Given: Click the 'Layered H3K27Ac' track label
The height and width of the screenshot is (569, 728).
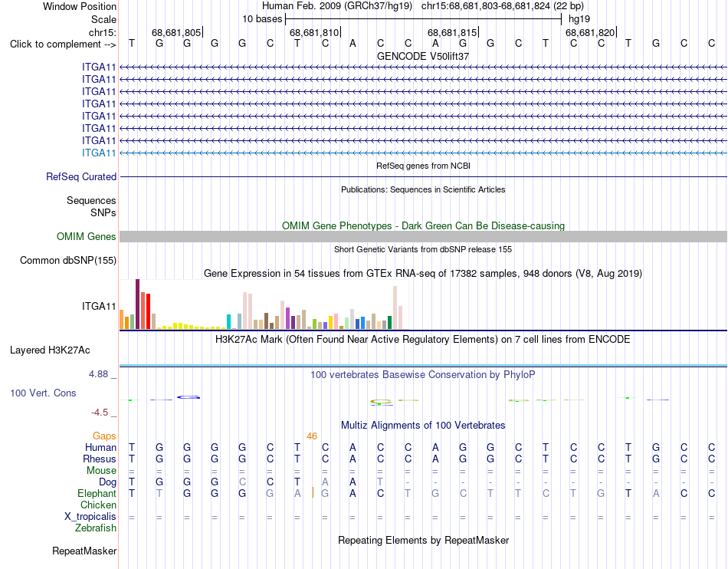Looking at the screenshot, I should pos(50,350).
